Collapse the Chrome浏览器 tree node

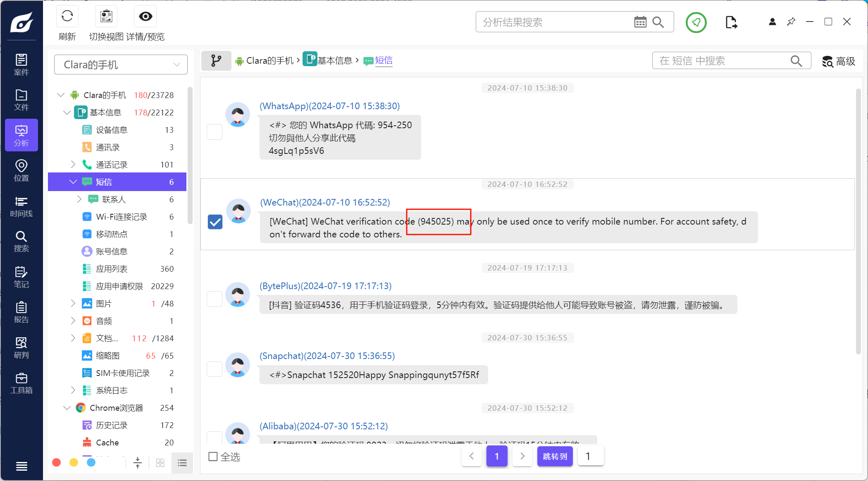pyautogui.click(x=67, y=408)
